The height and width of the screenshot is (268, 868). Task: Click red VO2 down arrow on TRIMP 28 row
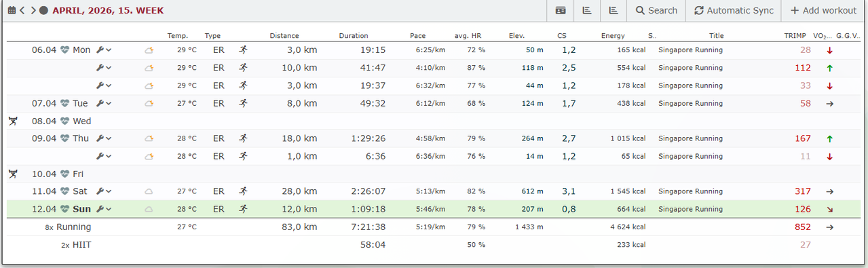click(x=829, y=50)
